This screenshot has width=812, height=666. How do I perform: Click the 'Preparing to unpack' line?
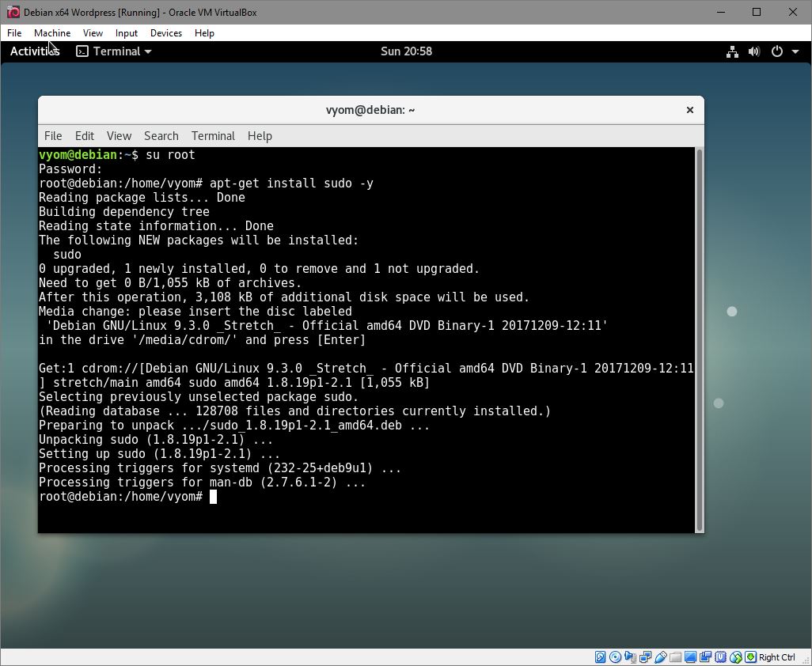234,426
